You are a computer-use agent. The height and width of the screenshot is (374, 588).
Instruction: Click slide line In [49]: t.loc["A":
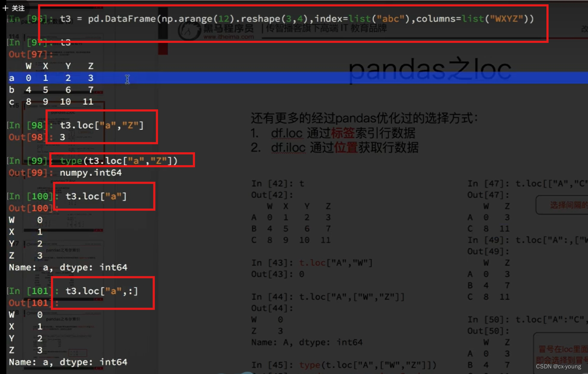tap(528, 239)
